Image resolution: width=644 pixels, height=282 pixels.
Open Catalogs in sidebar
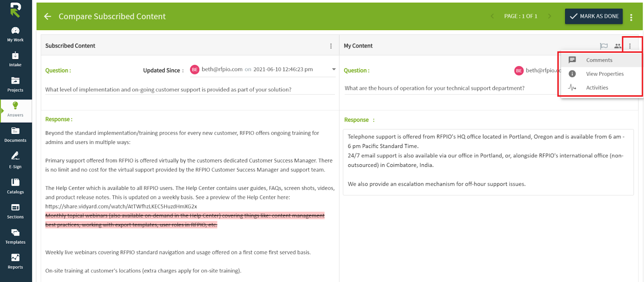[15, 186]
